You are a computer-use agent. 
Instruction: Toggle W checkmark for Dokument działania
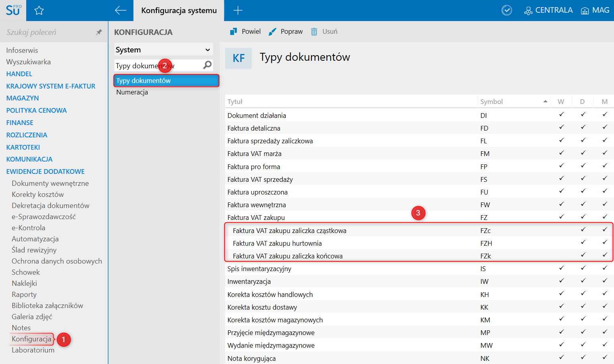click(x=561, y=114)
